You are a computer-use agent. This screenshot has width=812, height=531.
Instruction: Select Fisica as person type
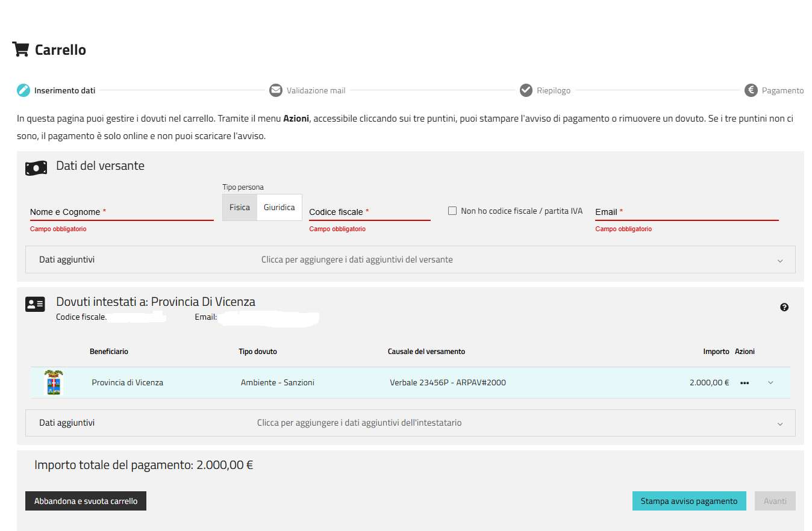pyautogui.click(x=240, y=207)
